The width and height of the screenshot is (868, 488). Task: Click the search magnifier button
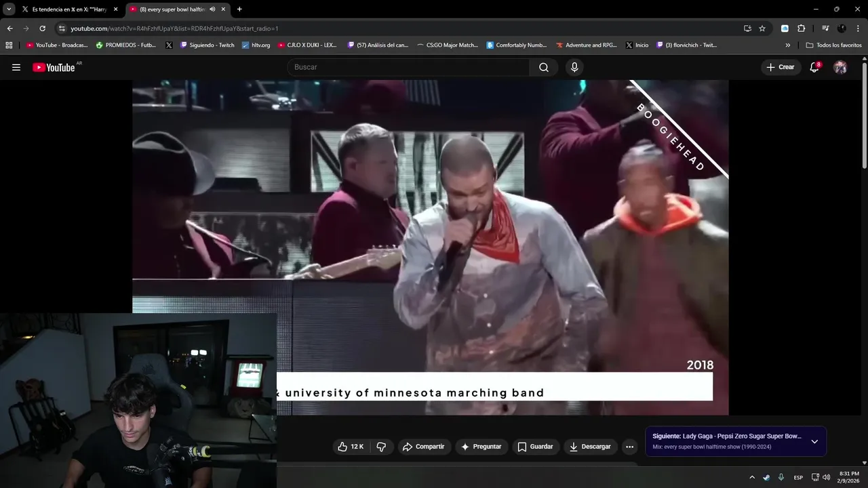544,67
